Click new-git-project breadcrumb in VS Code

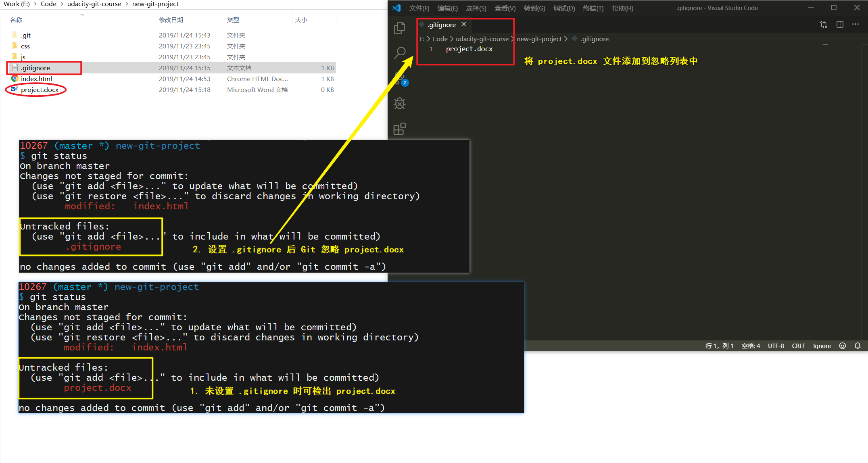(539, 39)
